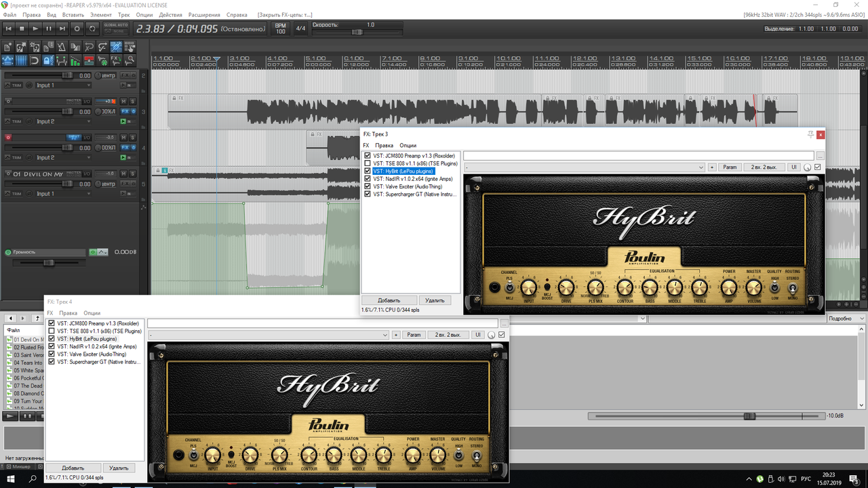
Task: Open the Трек menu
Action: [x=123, y=14]
